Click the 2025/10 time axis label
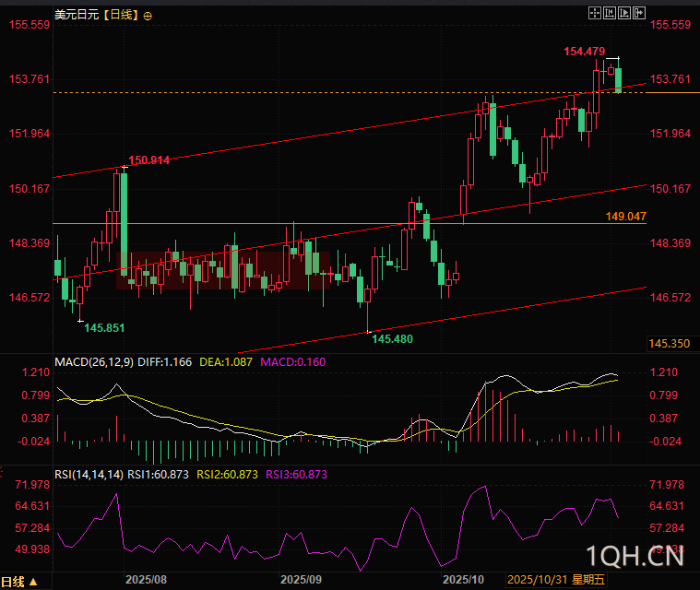 click(x=463, y=580)
